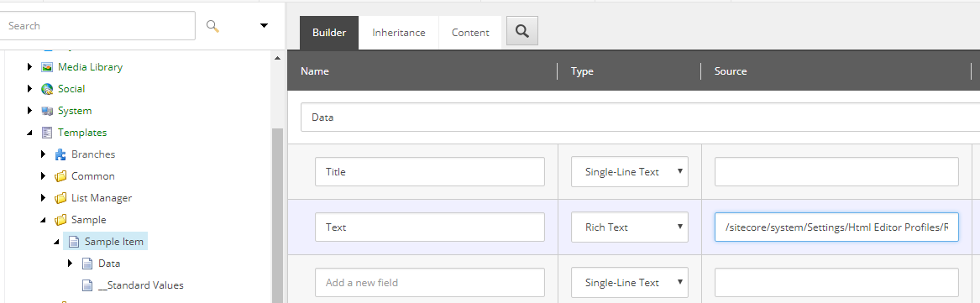Expand the Branches node
This screenshot has width=980, height=303.
coord(43,154)
